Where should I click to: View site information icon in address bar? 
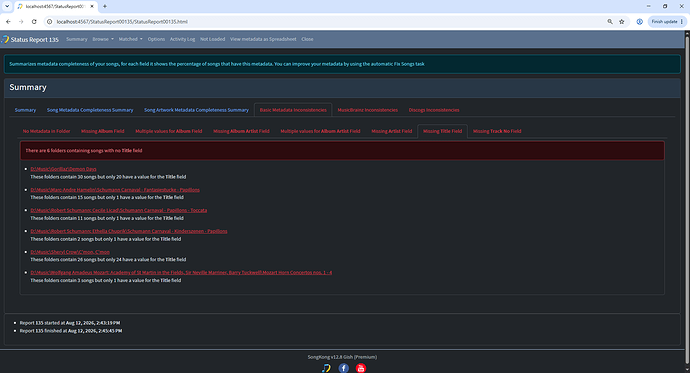50,22
